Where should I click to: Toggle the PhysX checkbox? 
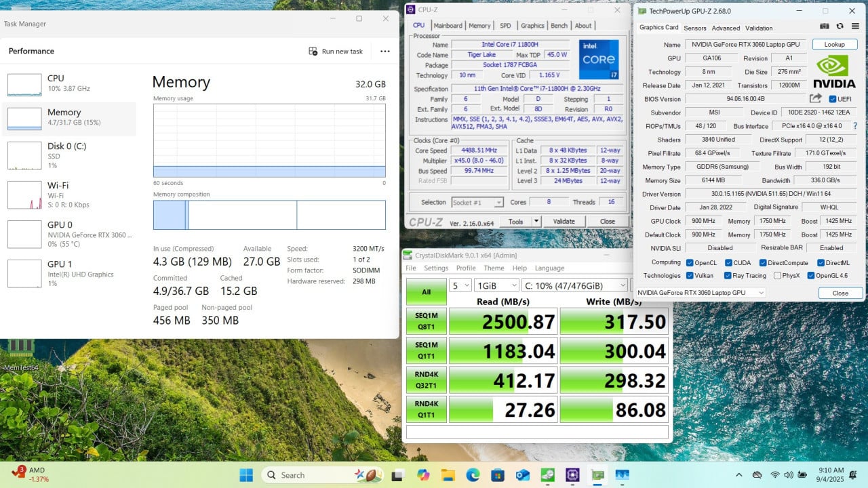coord(776,276)
